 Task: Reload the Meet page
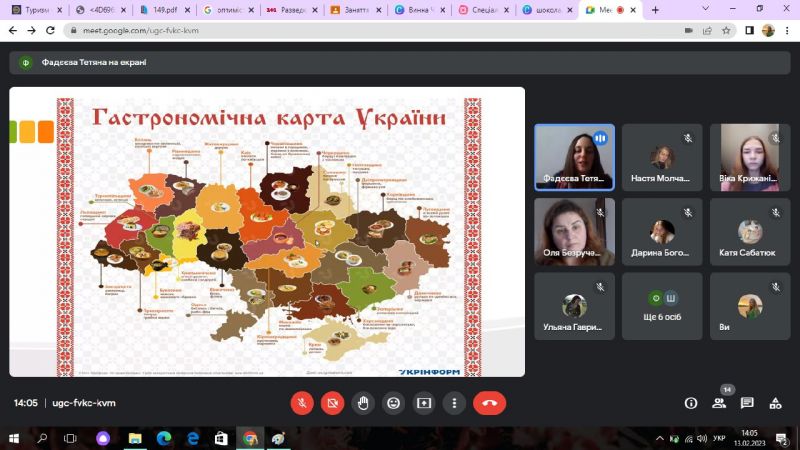coord(50,31)
